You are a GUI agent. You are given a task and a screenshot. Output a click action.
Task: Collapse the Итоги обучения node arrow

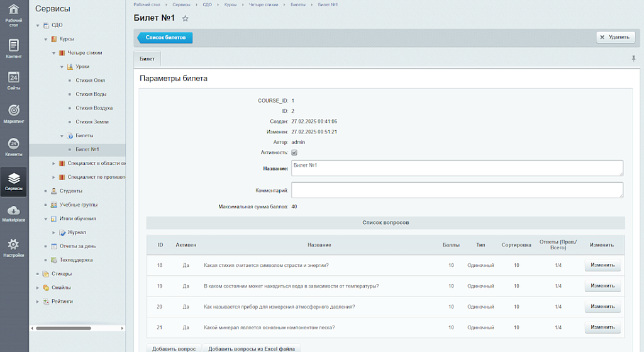45,219
